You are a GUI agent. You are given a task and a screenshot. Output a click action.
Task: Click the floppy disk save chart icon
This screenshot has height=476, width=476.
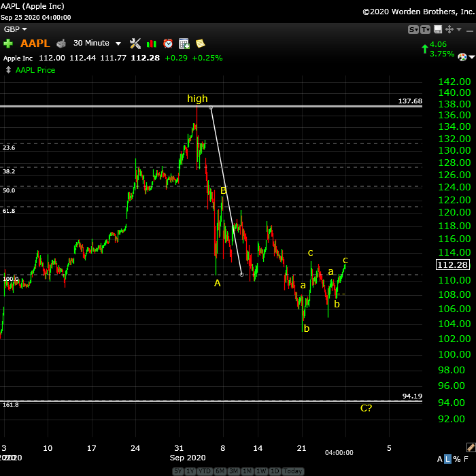click(x=438, y=29)
